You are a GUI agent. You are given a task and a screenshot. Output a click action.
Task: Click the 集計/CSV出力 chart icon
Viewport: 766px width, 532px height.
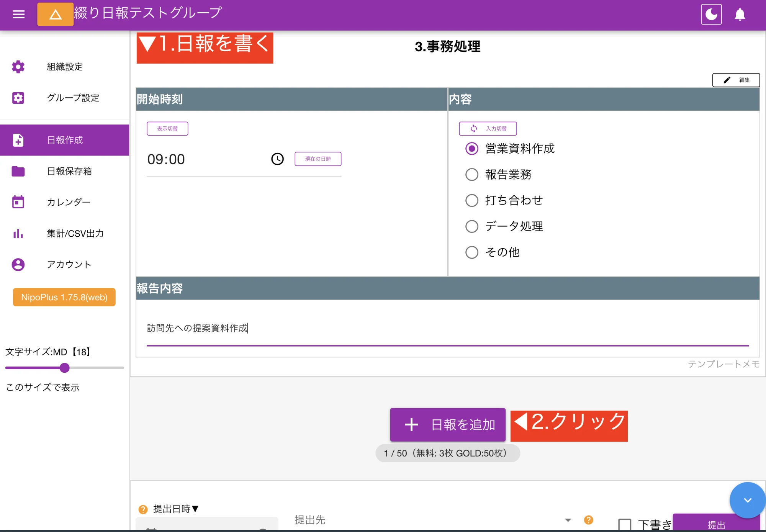pos(18,233)
